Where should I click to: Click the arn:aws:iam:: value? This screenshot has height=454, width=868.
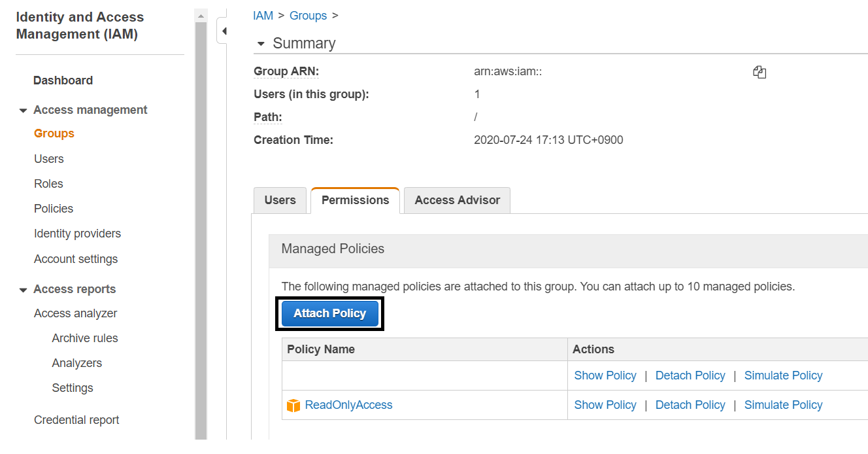508,71
